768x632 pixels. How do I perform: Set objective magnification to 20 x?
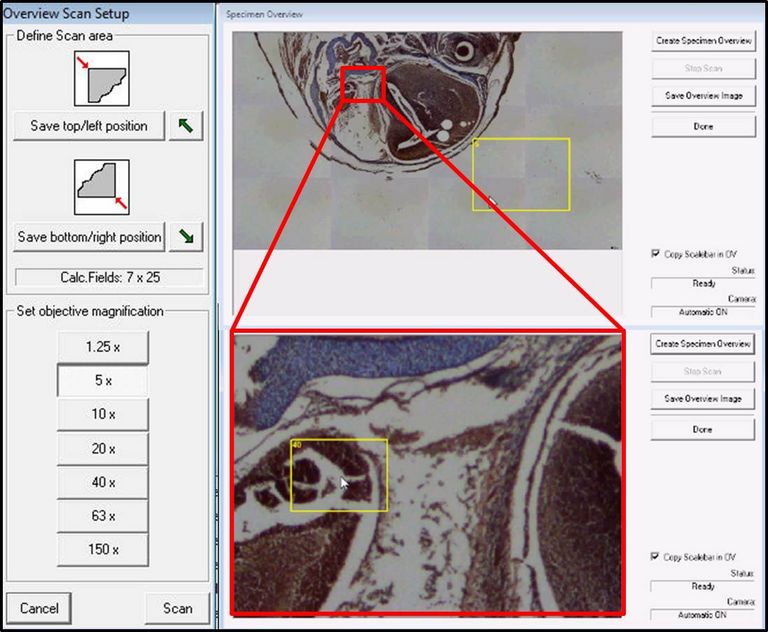(102, 449)
